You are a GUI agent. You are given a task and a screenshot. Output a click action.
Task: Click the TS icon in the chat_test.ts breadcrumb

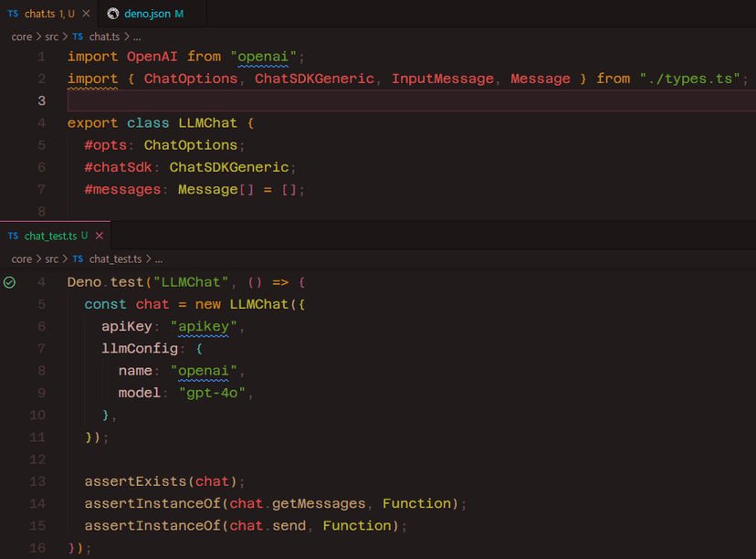click(x=78, y=259)
